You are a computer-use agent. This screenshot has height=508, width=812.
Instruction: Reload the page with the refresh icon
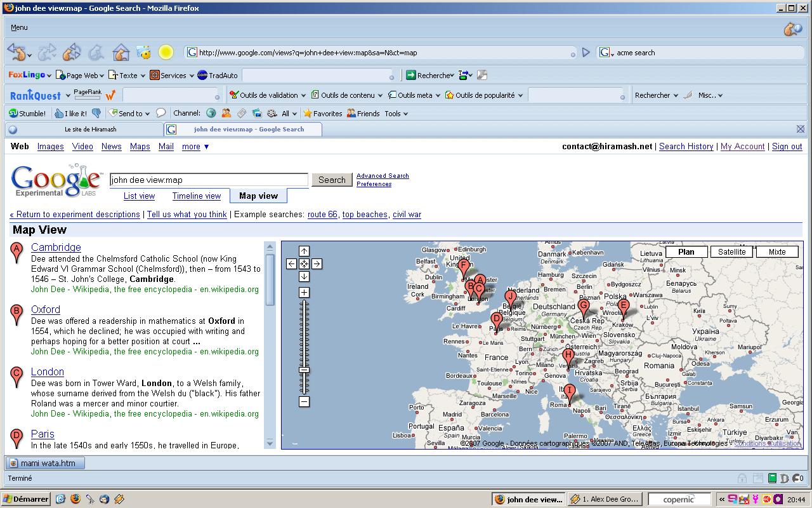[x=72, y=52]
